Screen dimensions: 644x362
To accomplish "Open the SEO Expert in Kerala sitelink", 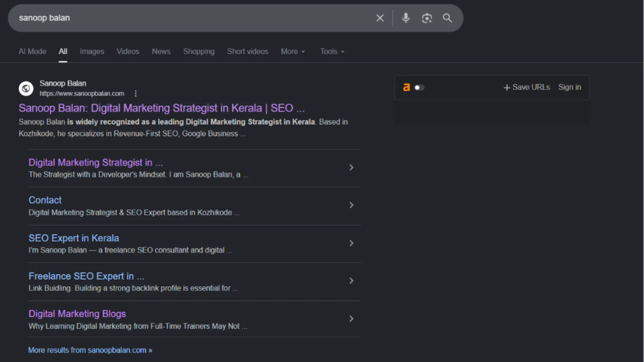I will click(x=74, y=238).
